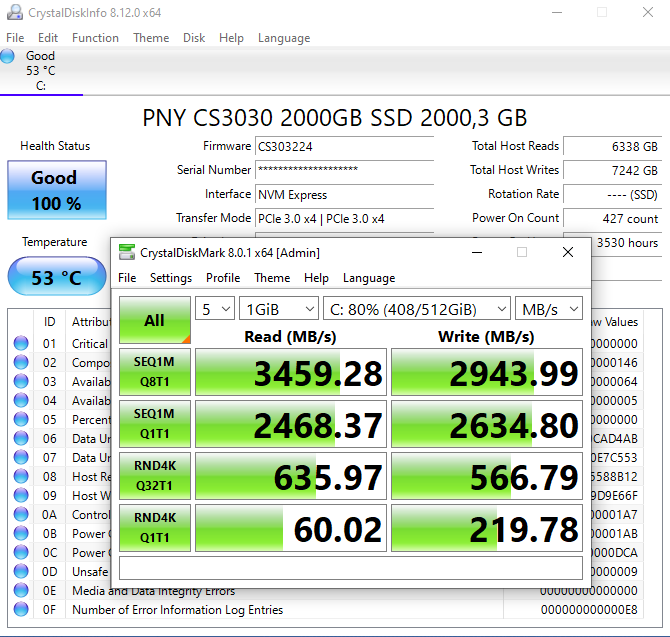Open test size dropdown showing 1GiB
Image resolution: width=670 pixels, height=637 pixels.
tap(279, 308)
